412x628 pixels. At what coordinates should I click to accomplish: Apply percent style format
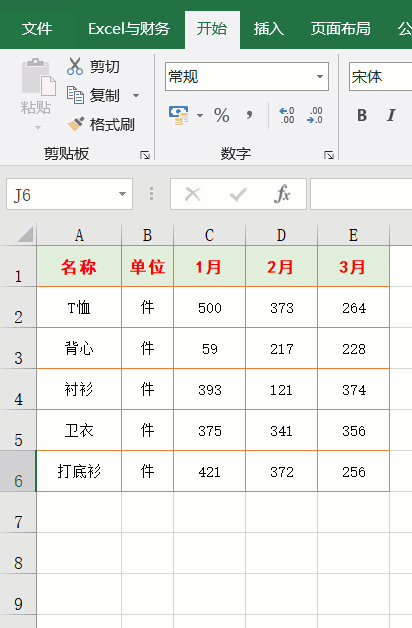tap(221, 115)
